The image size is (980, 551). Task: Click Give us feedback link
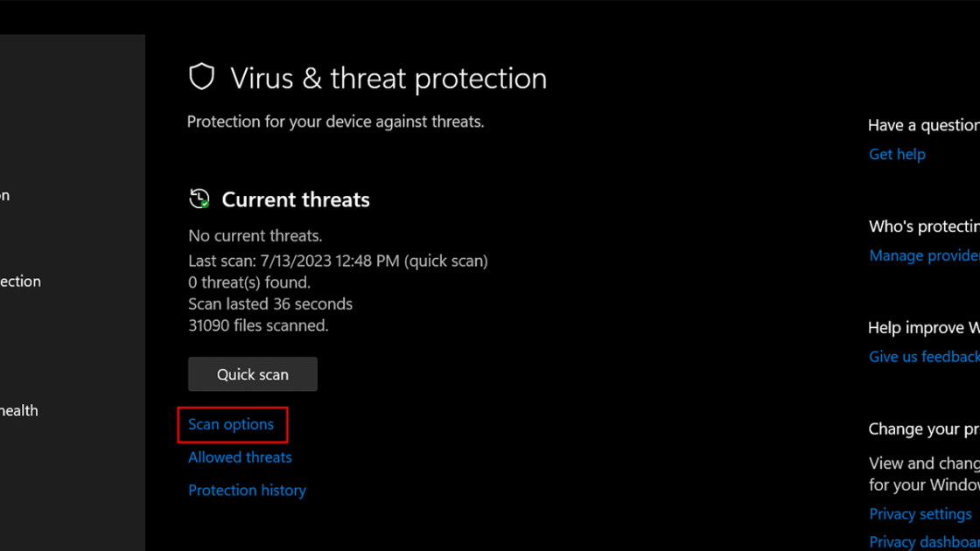(x=924, y=357)
